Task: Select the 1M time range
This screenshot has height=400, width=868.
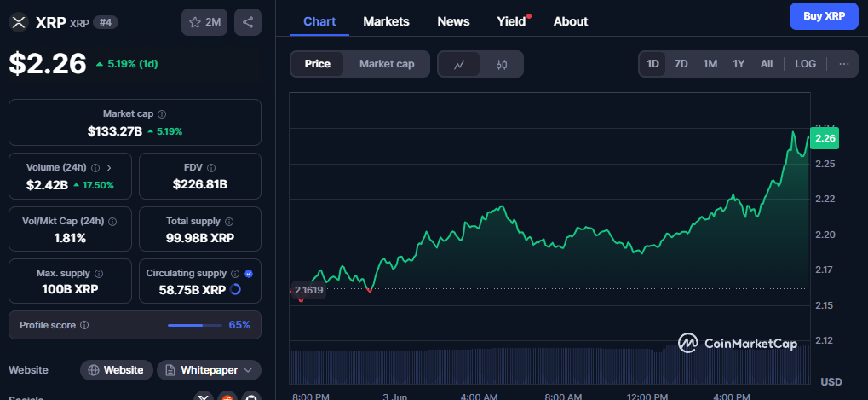Action: coord(710,64)
